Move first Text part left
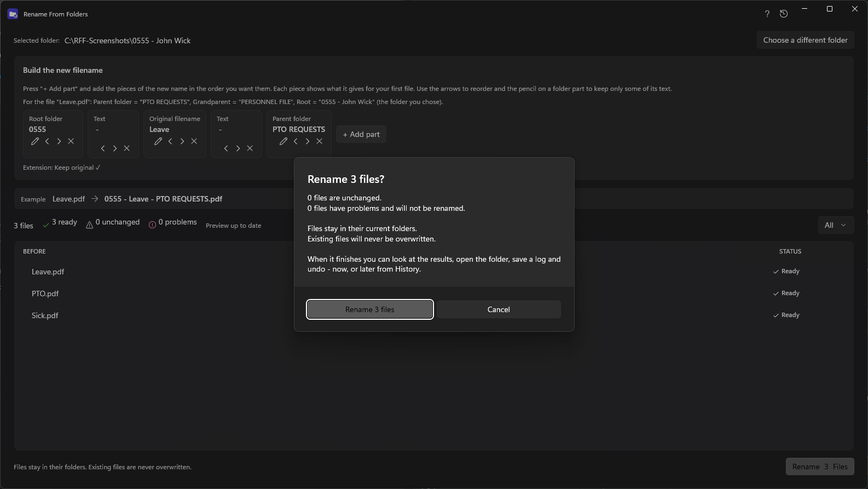 point(103,148)
